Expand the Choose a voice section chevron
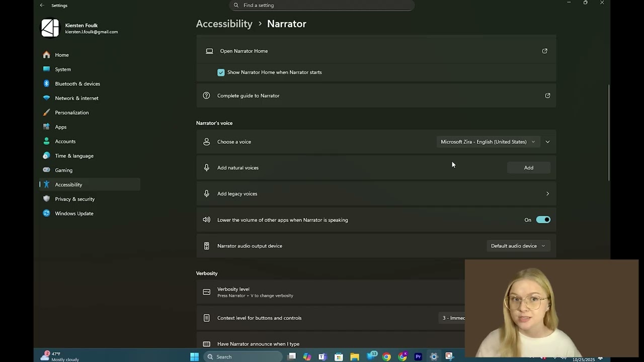The width and height of the screenshot is (644, 362). [x=547, y=142]
